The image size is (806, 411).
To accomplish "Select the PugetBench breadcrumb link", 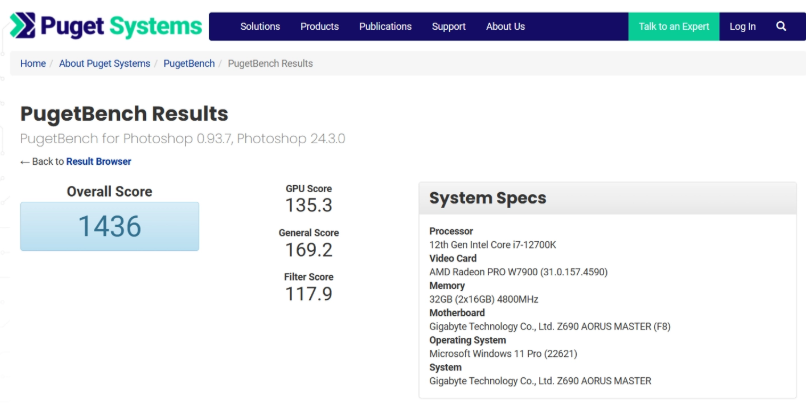I will [x=189, y=64].
